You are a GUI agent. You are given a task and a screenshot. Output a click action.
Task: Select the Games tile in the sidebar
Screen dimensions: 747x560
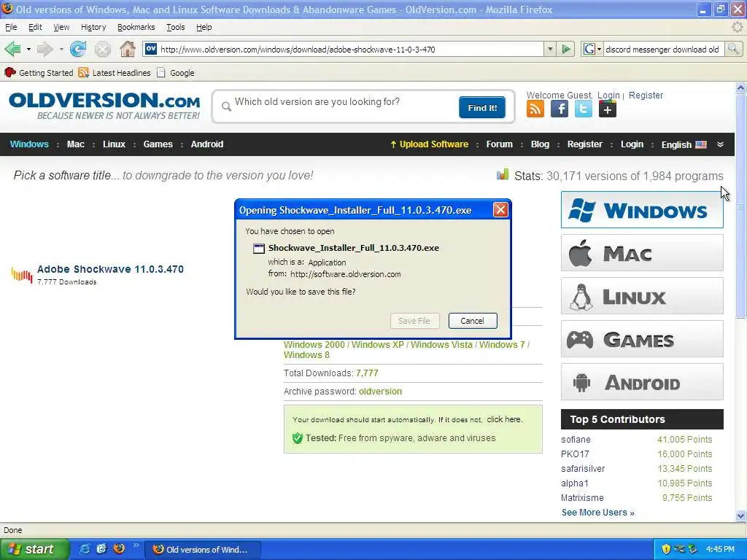[x=642, y=339]
